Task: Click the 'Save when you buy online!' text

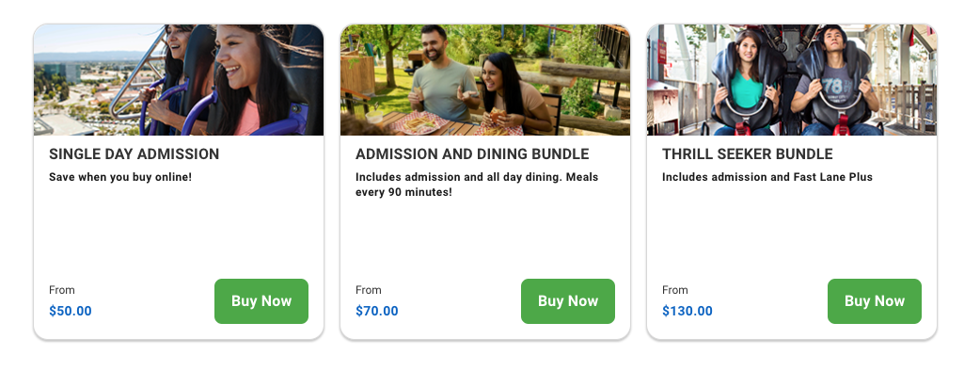Action: [120, 177]
